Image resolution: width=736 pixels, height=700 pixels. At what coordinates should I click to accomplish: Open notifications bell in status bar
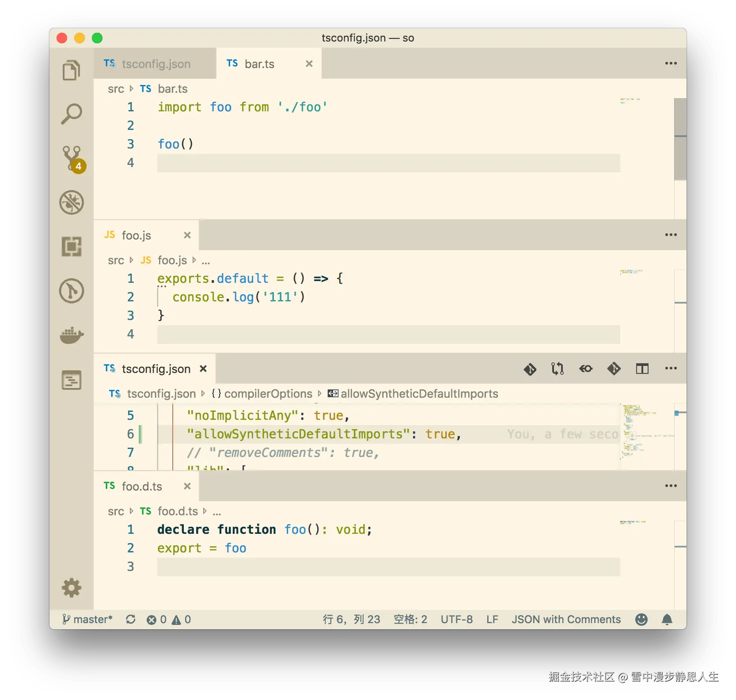(667, 619)
